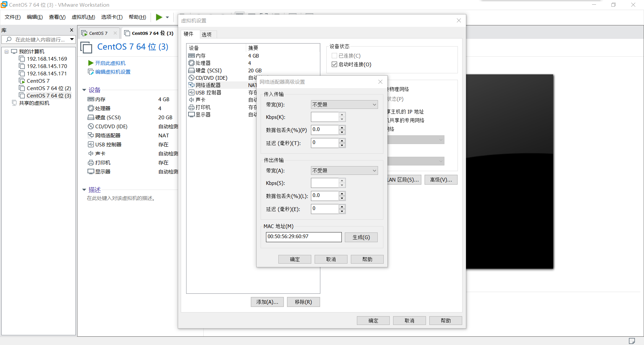Image resolution: width=644 pixels, height=345 pixels.
Task: Collapse the 设备 section in VM summary
Action: (84, 90)
